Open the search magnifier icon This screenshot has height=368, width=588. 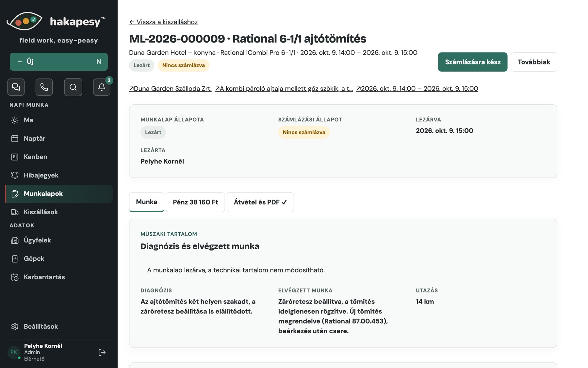[73, 87]
